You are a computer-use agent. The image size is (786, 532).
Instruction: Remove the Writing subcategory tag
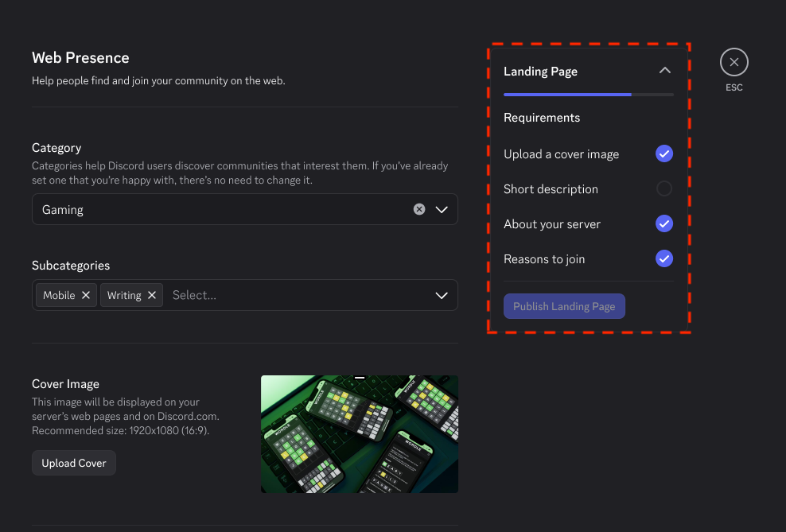pyautogui.click(x=152, y=295)
